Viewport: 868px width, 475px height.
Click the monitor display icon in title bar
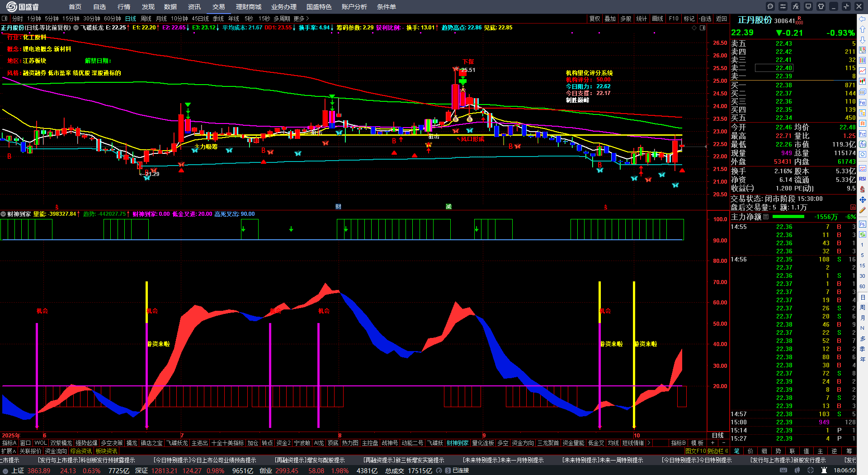tap(808, 6)
